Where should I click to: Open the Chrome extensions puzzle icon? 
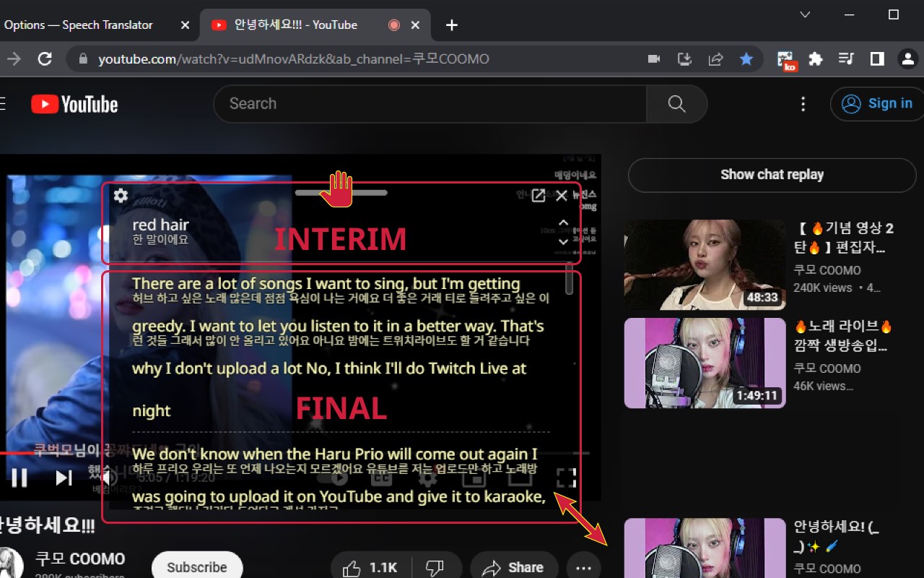click(816, 59)
